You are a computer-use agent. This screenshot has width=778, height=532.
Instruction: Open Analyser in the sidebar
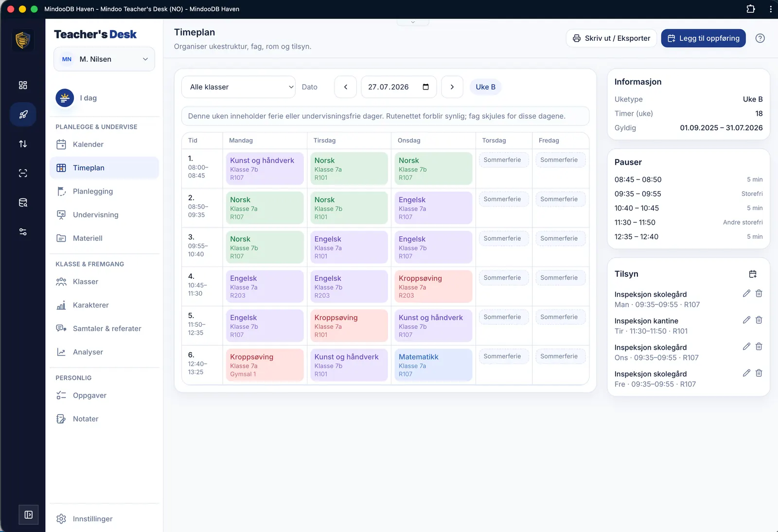(105, 352)
